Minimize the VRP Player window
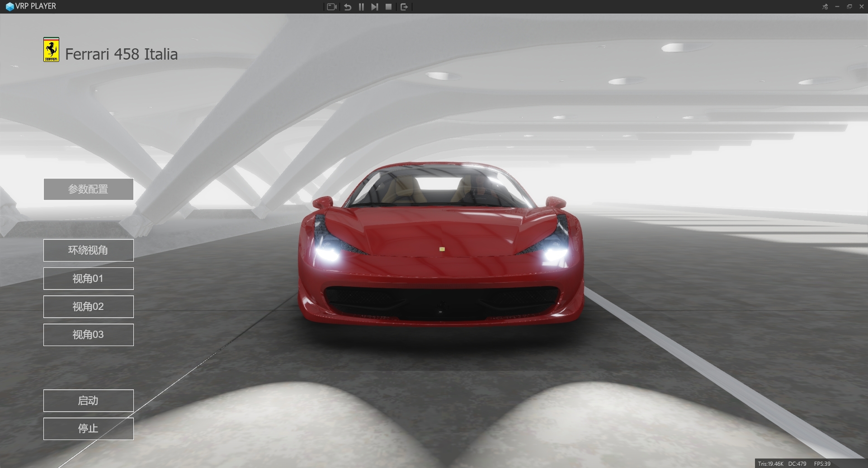 click(837, 7)
